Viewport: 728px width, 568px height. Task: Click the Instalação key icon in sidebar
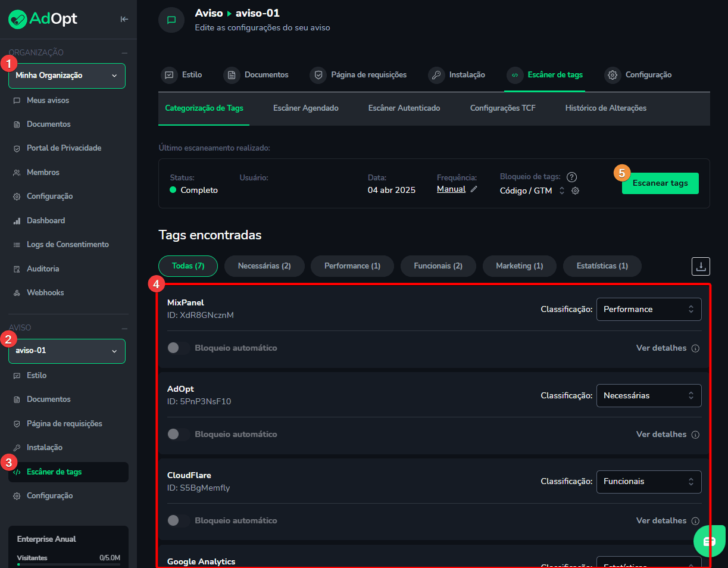tap(17, 448)
